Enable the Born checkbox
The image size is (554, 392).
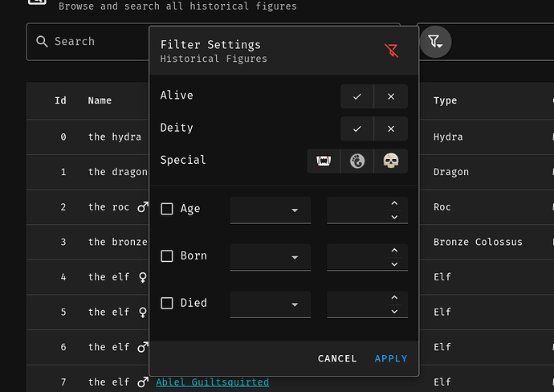coord(167,256)
